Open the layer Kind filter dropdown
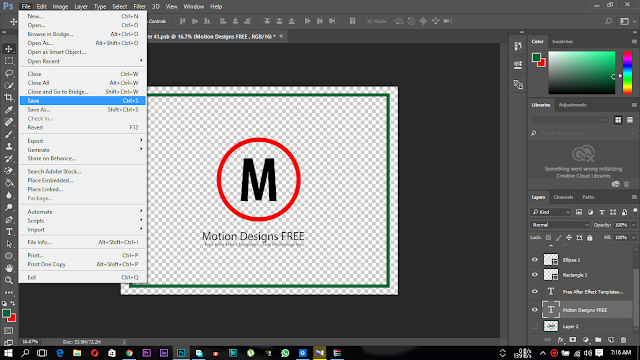The image size is (640, 360). coord(551,212)
